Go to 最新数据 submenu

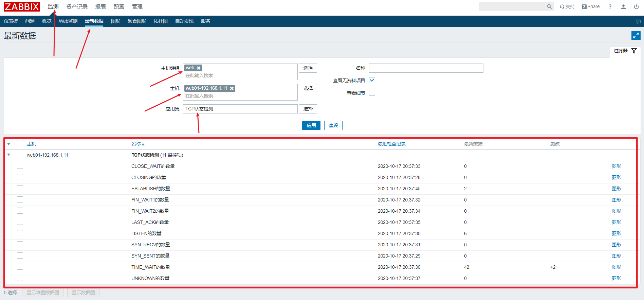pos(94,21)
